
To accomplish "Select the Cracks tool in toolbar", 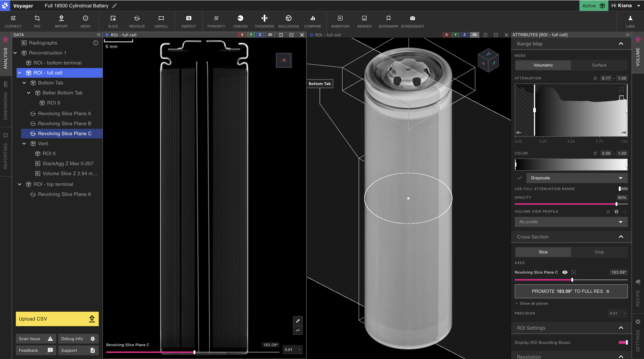I will tap(240, 21).
